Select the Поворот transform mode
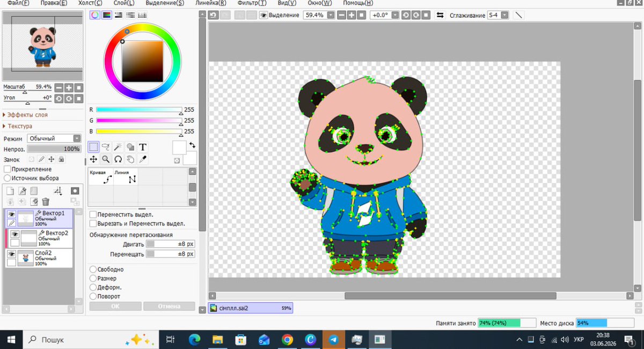 tap(93, 296)
